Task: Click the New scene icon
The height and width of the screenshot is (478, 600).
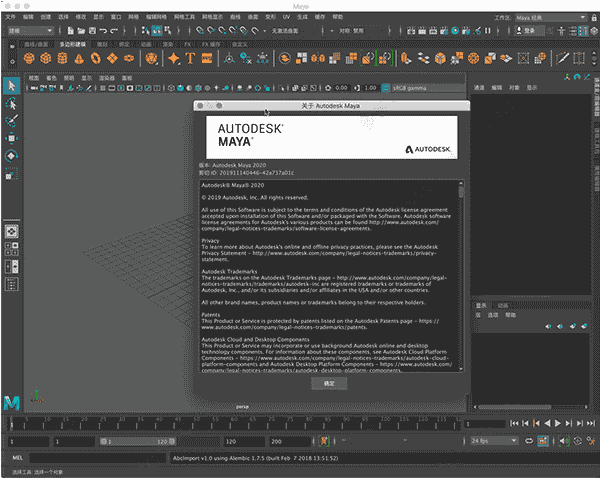Action: (70, 31)
